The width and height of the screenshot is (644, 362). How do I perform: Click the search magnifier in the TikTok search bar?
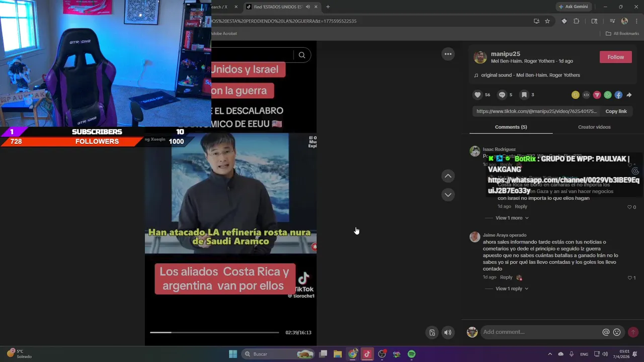tap(302, 55)
